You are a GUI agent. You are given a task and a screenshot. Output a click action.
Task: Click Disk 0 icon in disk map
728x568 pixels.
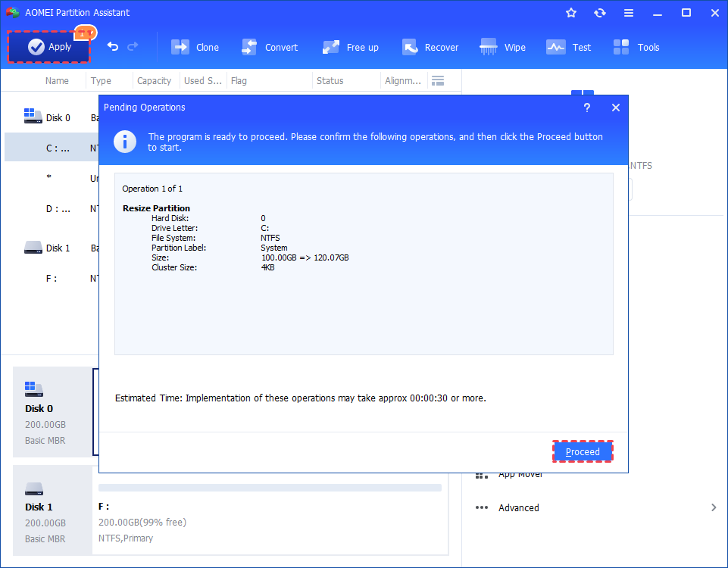point(34,389)
